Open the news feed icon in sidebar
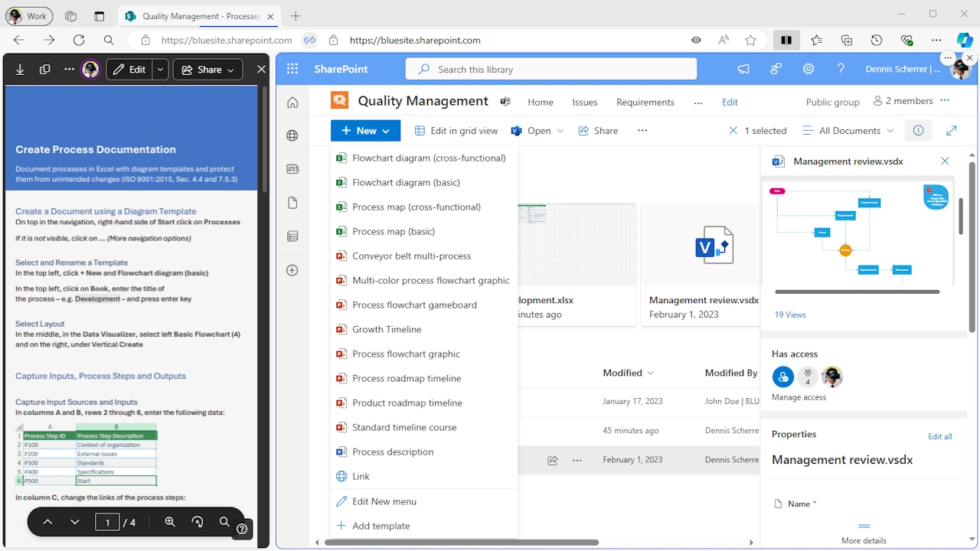The height and width of the screenshot is (551, 980). (292, 169)
